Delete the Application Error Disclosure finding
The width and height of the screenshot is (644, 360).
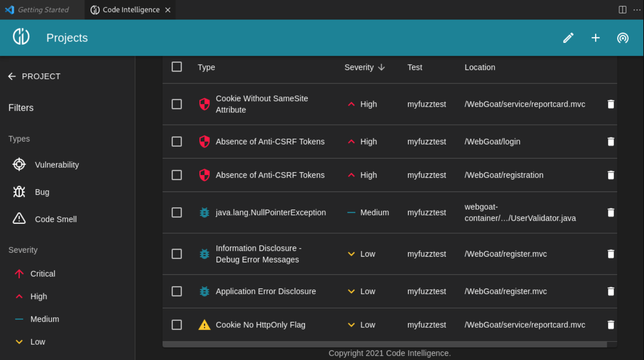pos(611,291)
